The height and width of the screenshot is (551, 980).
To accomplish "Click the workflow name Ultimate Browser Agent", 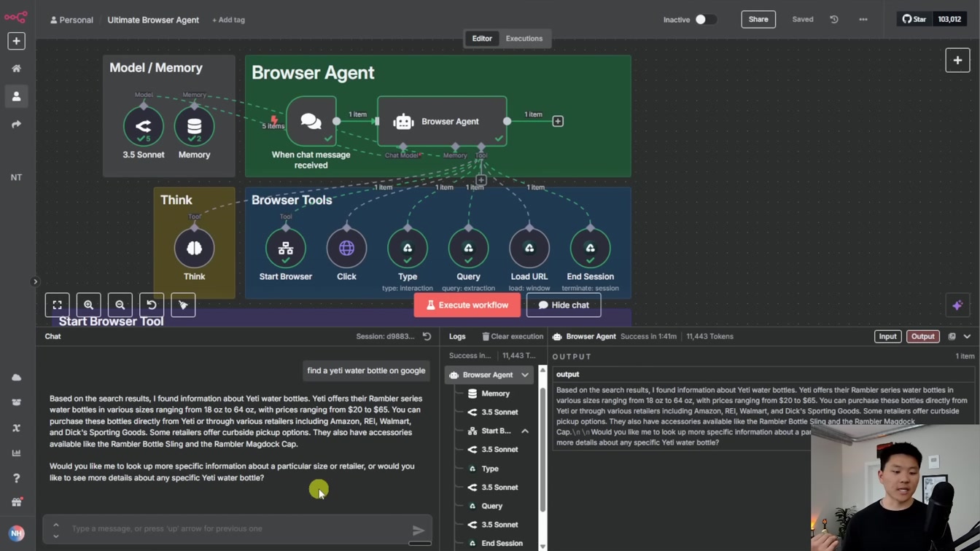I will pos(153,20).
